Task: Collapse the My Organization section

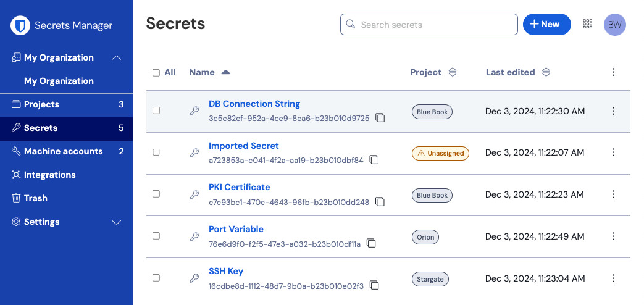Action: (x=116, y=57)
